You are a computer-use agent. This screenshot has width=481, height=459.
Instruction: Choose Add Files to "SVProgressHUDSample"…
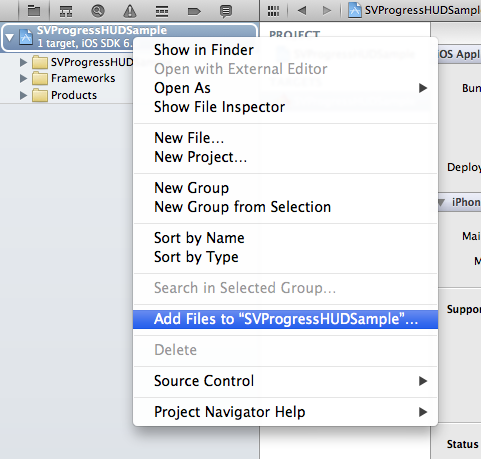point(285,319)
